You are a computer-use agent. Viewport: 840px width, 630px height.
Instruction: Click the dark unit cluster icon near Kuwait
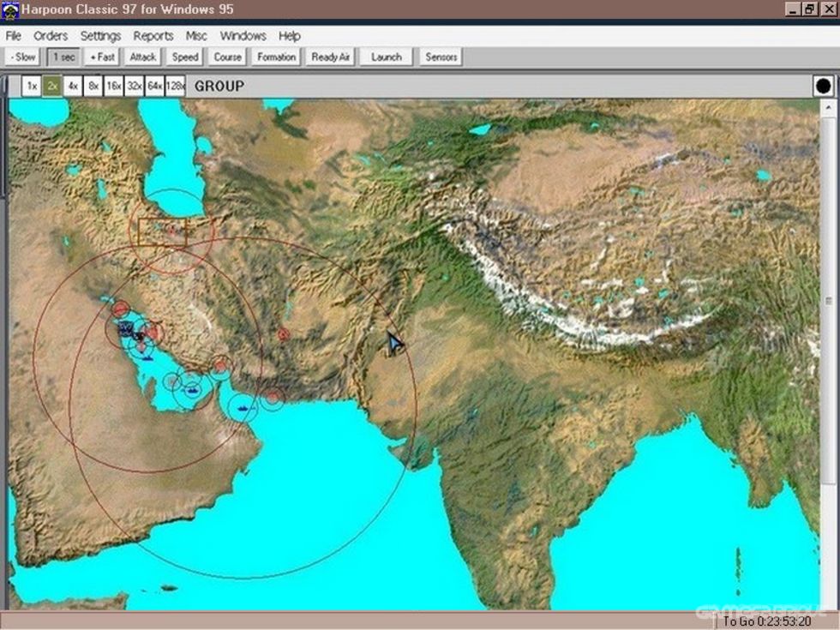point(126,328)
